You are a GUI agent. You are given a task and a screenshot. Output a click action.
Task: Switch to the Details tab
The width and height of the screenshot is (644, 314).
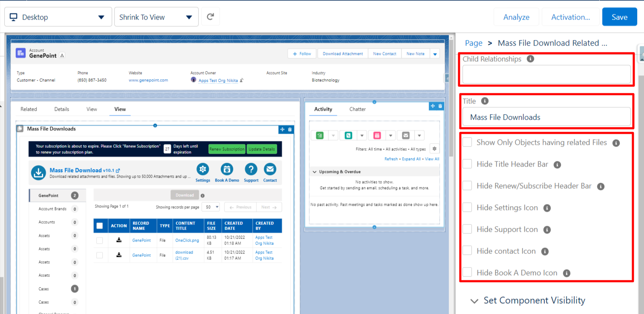click(x=62, y=109)
